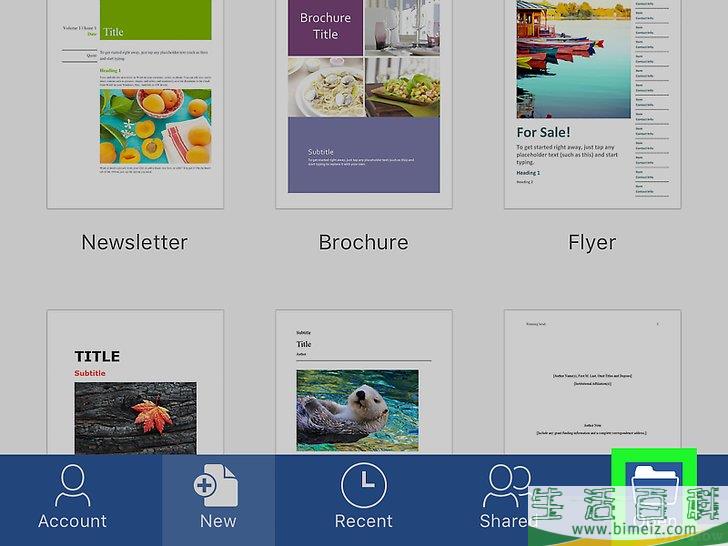Pick the Flyer template thumbnail
Screen dimensions: 728x546
592,104
